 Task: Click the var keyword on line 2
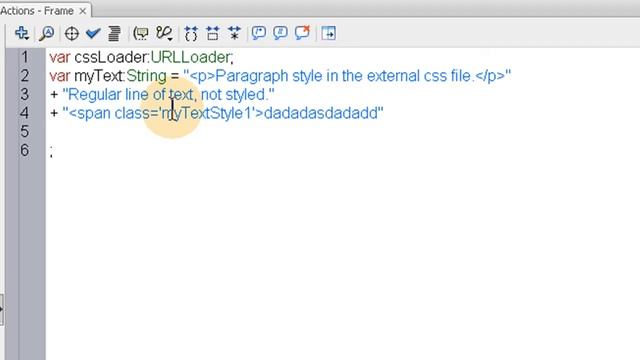(60, 76)
